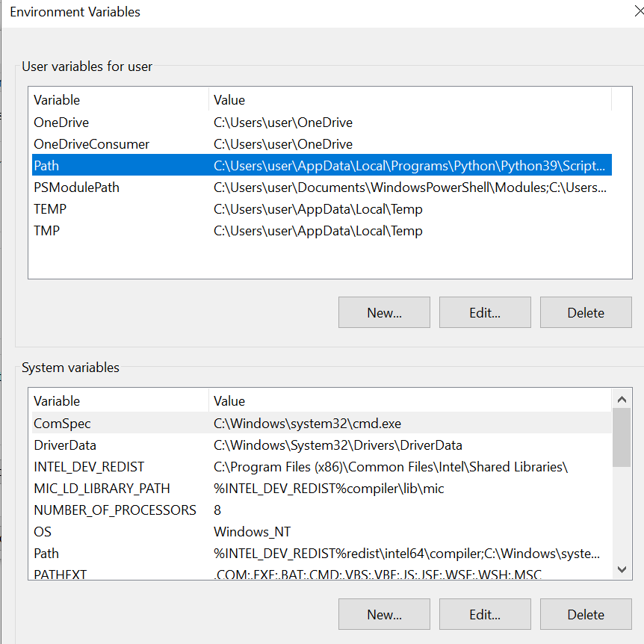Click scroll down arrow in System variables list
Screen dimensions: 644x644
tap(621, 569)
